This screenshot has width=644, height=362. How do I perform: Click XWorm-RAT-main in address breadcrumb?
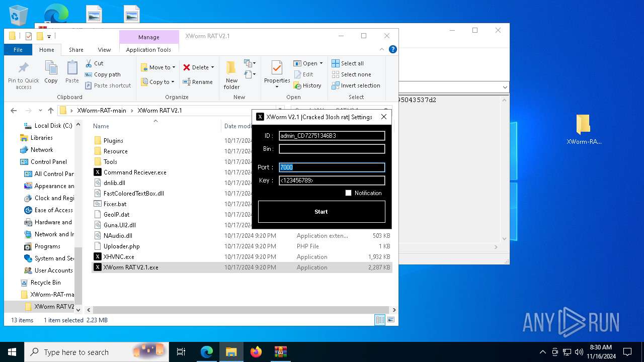pyautogui.click(x=102, y=111)
